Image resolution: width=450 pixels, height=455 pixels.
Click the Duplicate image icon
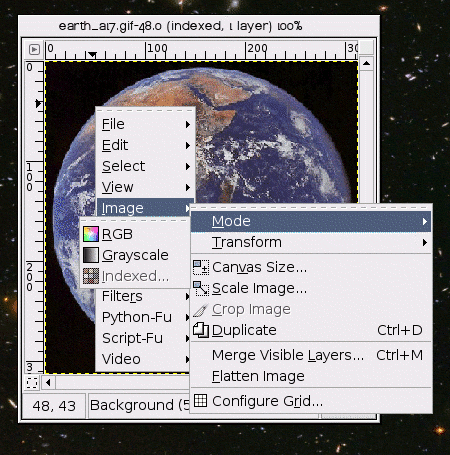click(201, 330)
